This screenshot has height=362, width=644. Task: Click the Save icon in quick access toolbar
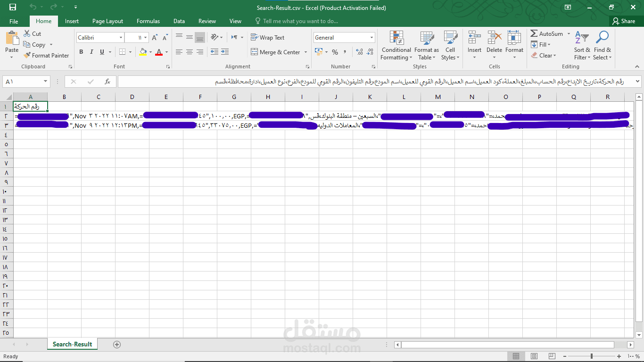pos(13,7)
